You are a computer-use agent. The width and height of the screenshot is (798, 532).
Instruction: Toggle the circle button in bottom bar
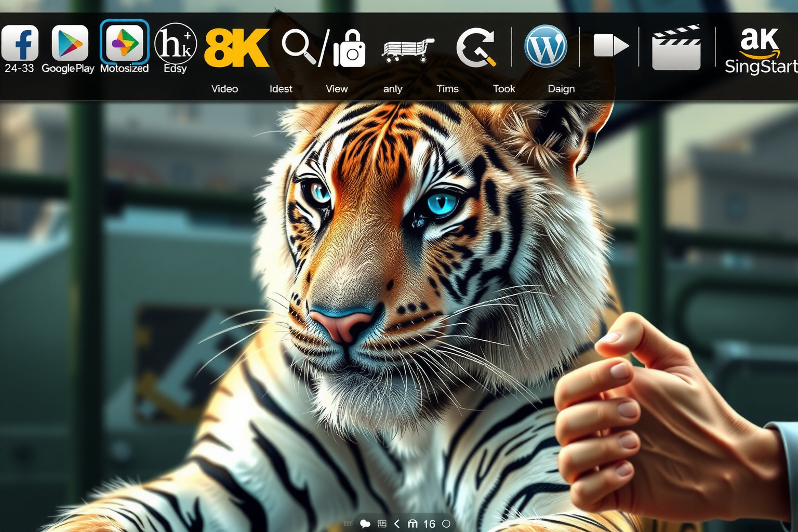[446, 524]
